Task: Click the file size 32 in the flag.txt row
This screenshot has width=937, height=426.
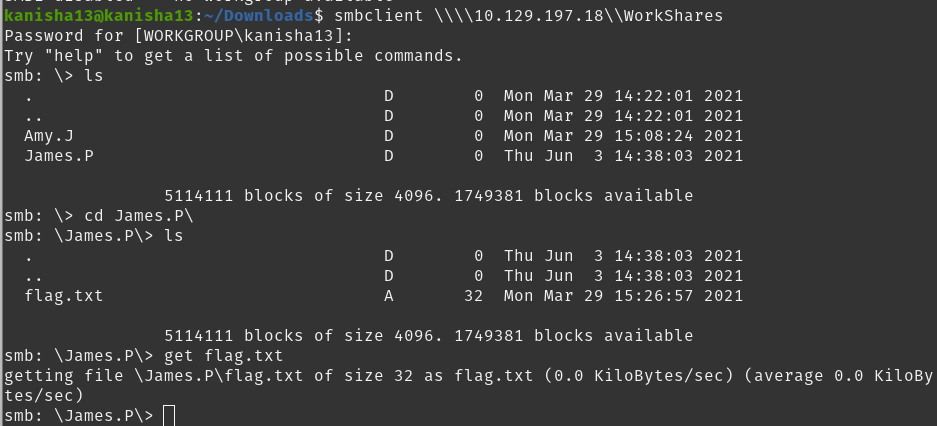Action: pos(474,296)
